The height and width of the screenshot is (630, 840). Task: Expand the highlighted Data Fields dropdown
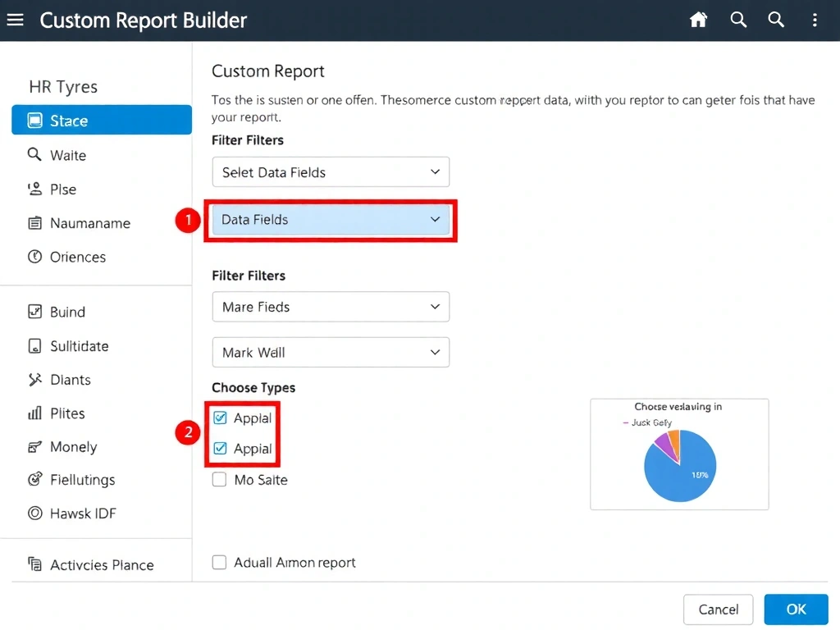coord(331,219)
